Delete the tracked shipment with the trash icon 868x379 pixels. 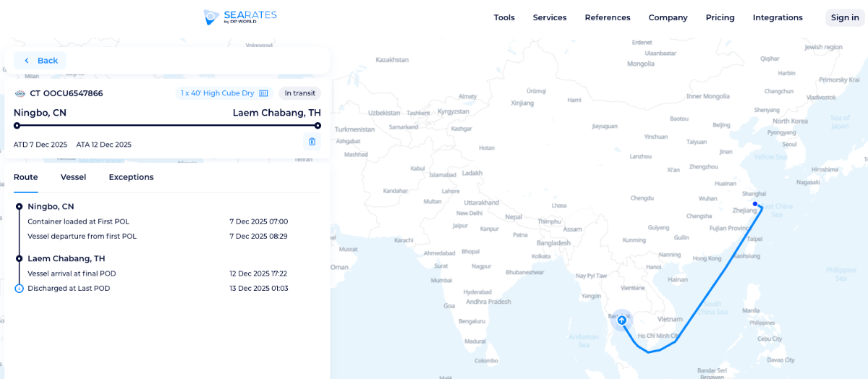pos(312,142)
